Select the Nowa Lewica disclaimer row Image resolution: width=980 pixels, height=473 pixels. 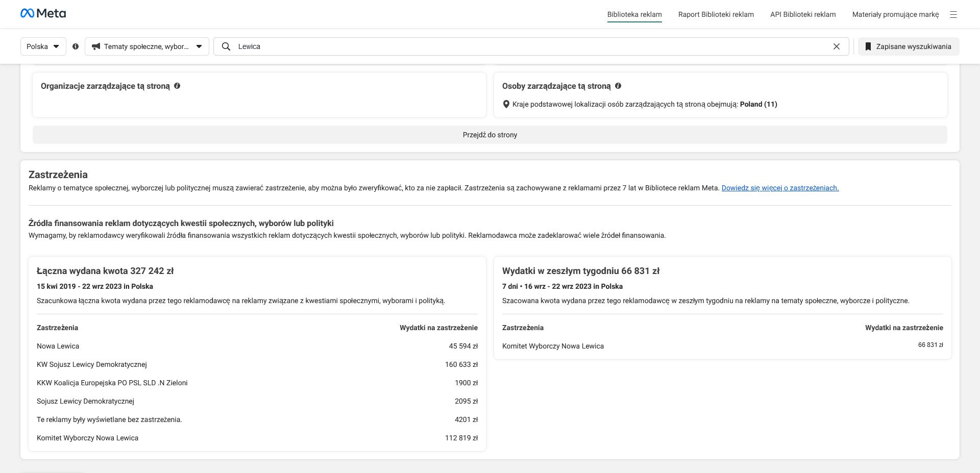pyautogui.click(x=257, y=346)
